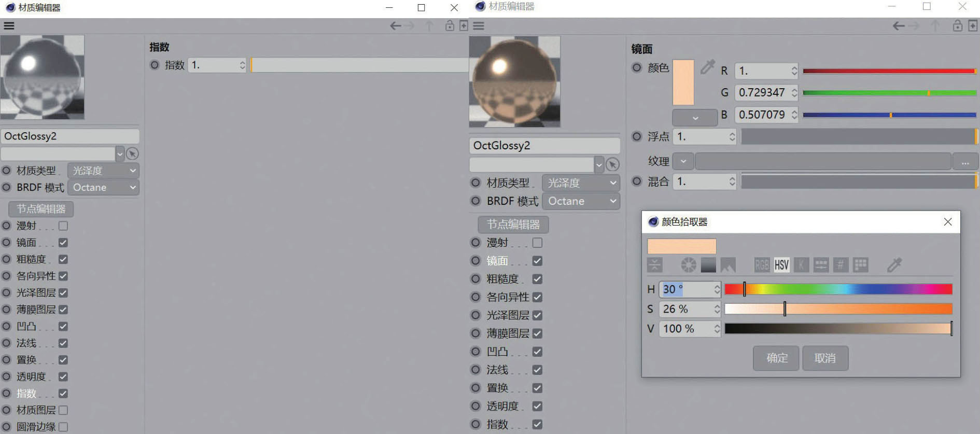Show the hex color (#) mode
980x434 pixels.
coord(841,265)
